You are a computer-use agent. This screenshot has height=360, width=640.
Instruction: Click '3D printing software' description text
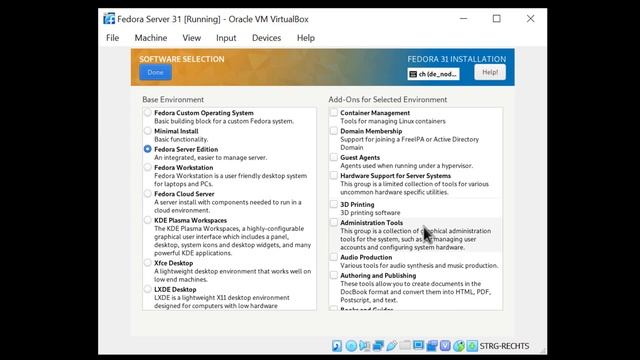click(x=370, y=213)
